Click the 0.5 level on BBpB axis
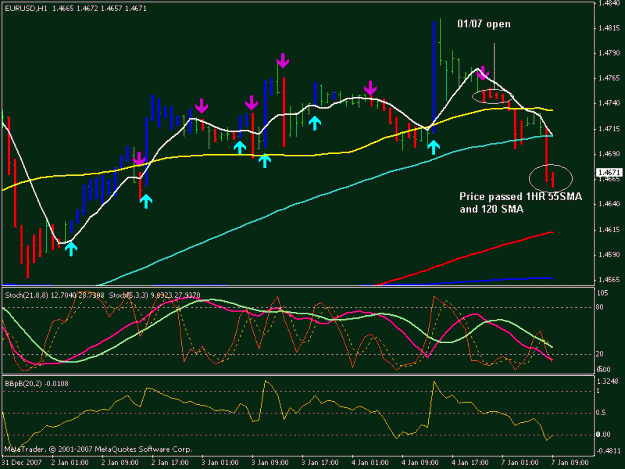The height and width of the screenshot is (469, 625). pos(601,413)
